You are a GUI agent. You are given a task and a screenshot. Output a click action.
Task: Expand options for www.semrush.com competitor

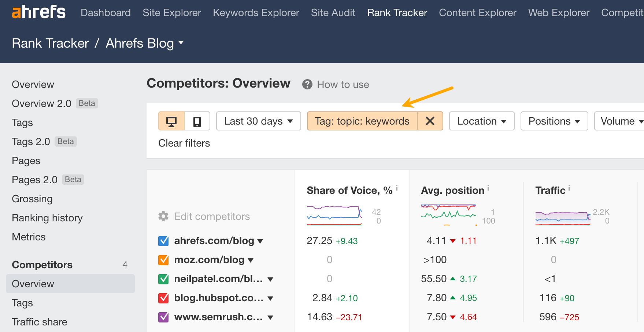click(x=270, y=317)
